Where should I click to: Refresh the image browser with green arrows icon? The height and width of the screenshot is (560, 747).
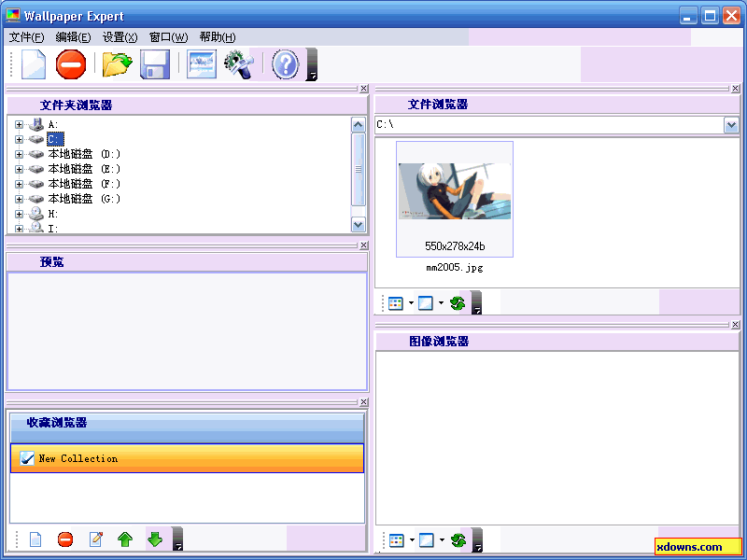(458, 540)
